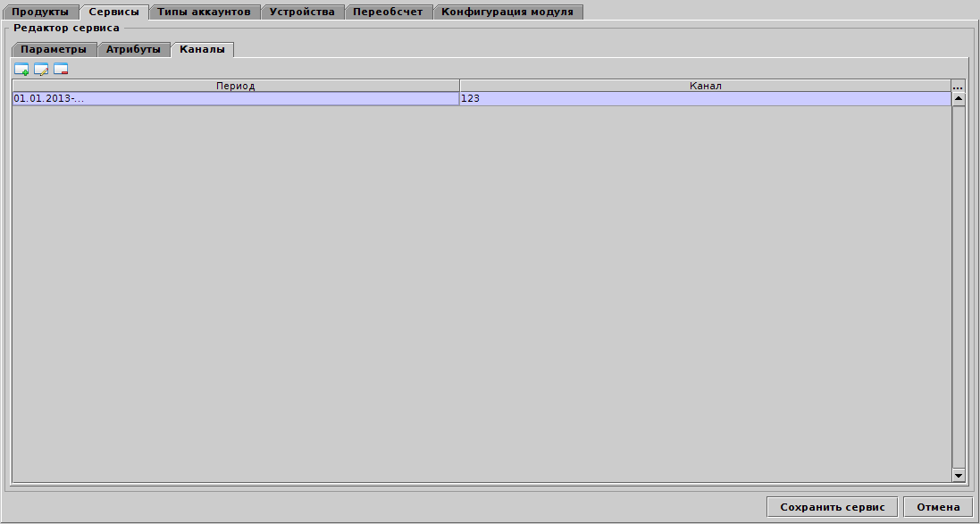Click the Сохранить сервис button
The width and height of the screenshot is (980, 524).
(832, 506)
